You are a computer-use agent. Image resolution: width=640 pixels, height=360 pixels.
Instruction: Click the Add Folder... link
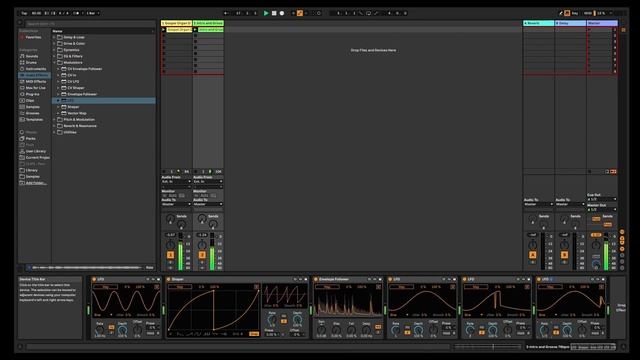pyautogui.click(x=36, y=183)
